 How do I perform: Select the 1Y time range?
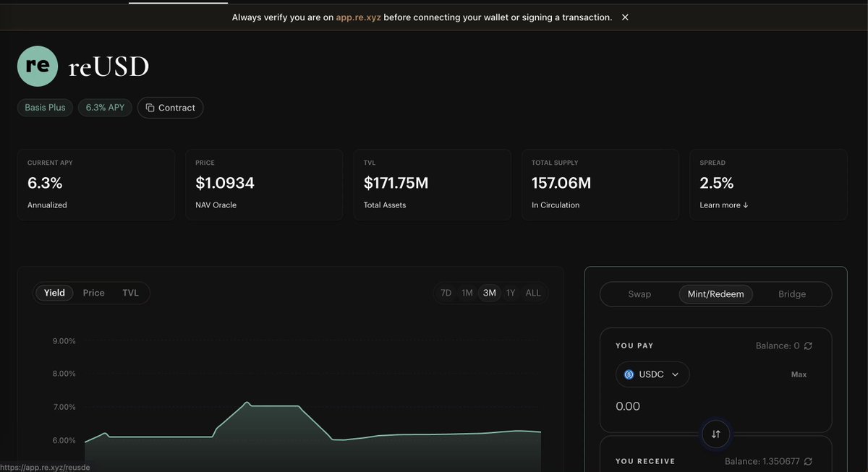[511, 293]
